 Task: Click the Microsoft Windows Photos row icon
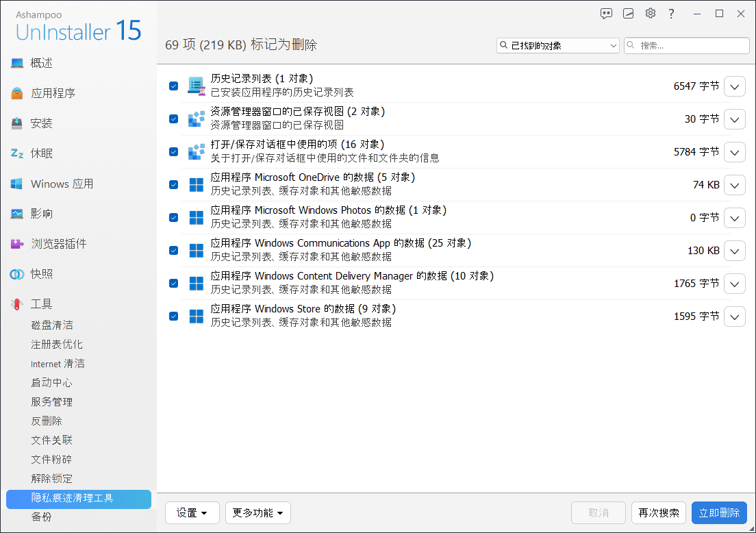pos(197,218)
